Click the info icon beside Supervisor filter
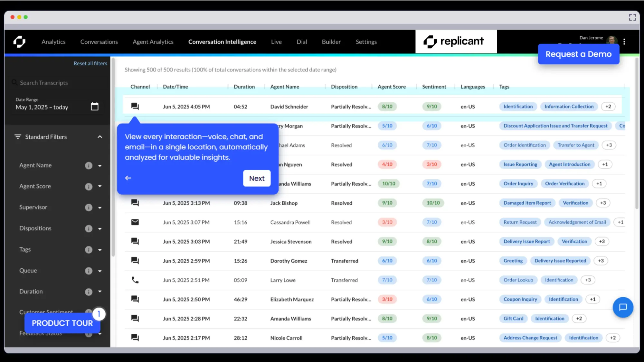644x362 pixels. tap(89, 208)
